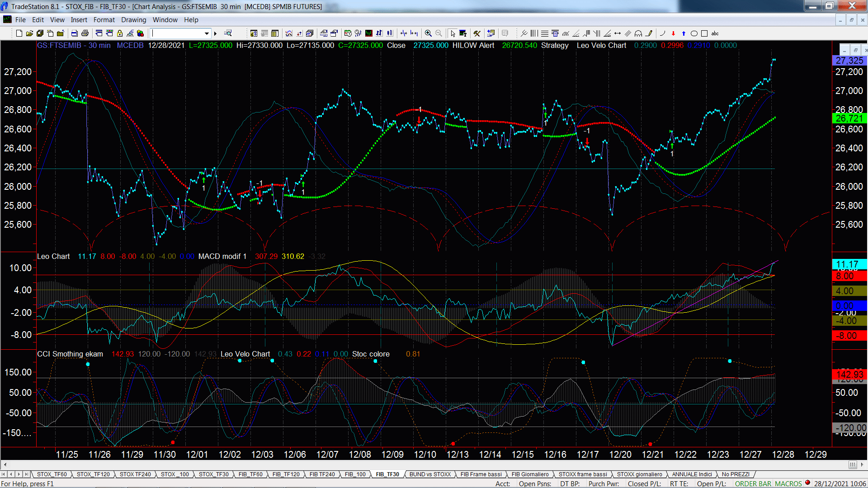Click the colored cubes icon

140,33
